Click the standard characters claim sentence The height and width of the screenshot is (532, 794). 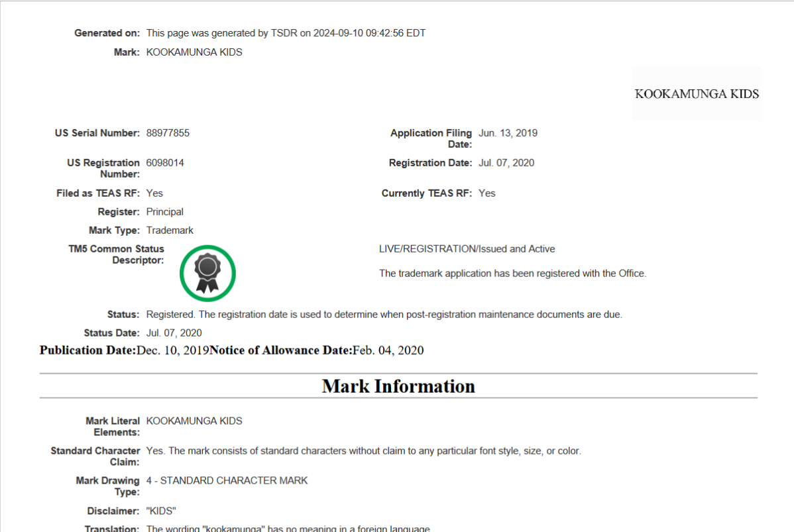coord(364,451)
